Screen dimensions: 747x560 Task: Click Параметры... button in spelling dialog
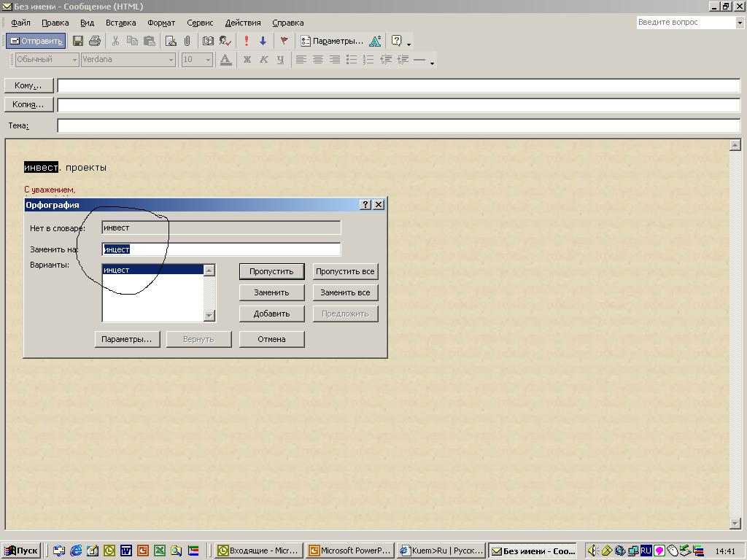(x=127, y=339)
